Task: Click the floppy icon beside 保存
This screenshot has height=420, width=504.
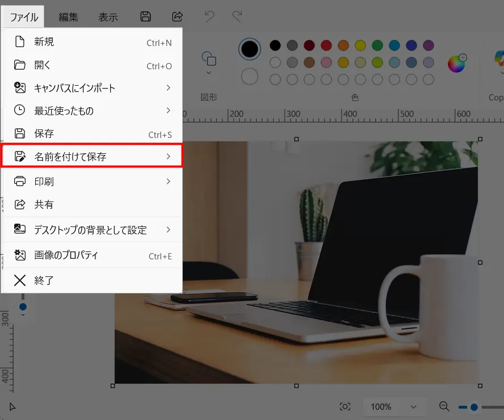Action: pyautogui.click(x=20, y=133)
